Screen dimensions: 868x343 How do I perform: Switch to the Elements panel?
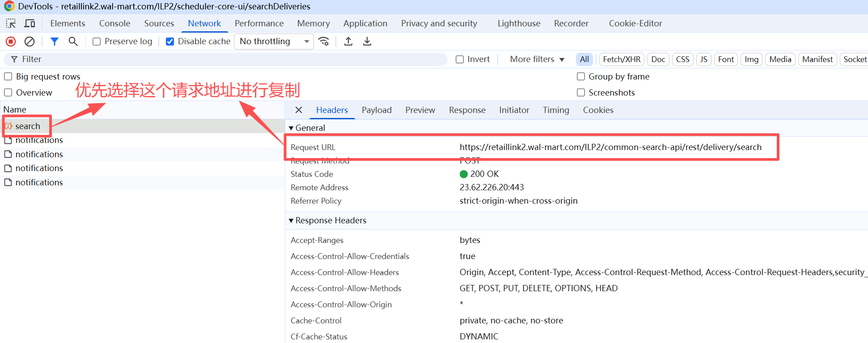coord(68,23)
